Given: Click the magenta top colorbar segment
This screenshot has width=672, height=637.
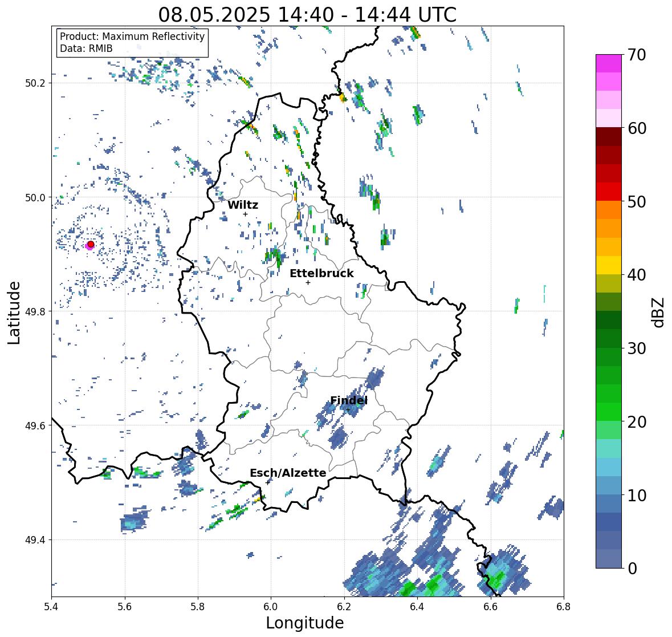Looking at the screenshot, I should (609, 63).
